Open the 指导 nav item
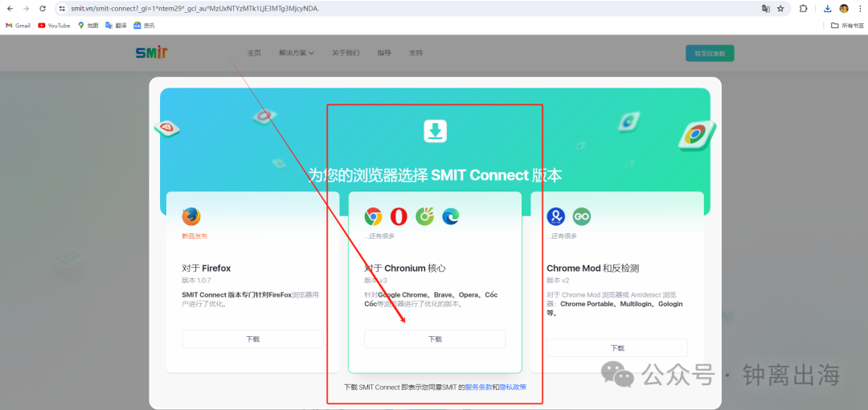 (x=384, y=53)
